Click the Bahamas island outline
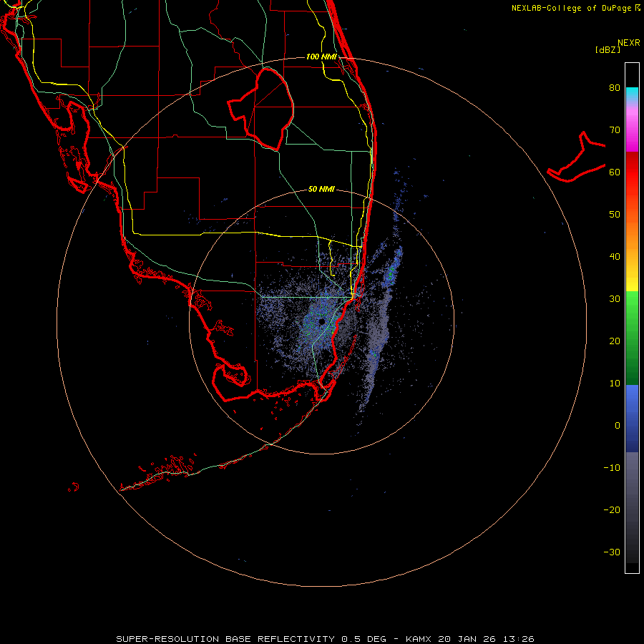Image resolution: width=644 pixels, height=644 pixels. click(576, 157)
